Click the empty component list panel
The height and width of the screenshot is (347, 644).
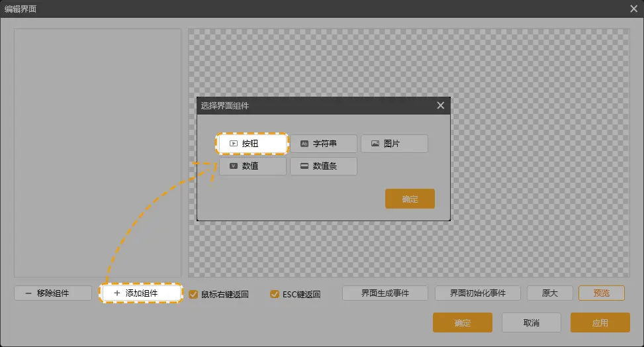coord(97,152)
